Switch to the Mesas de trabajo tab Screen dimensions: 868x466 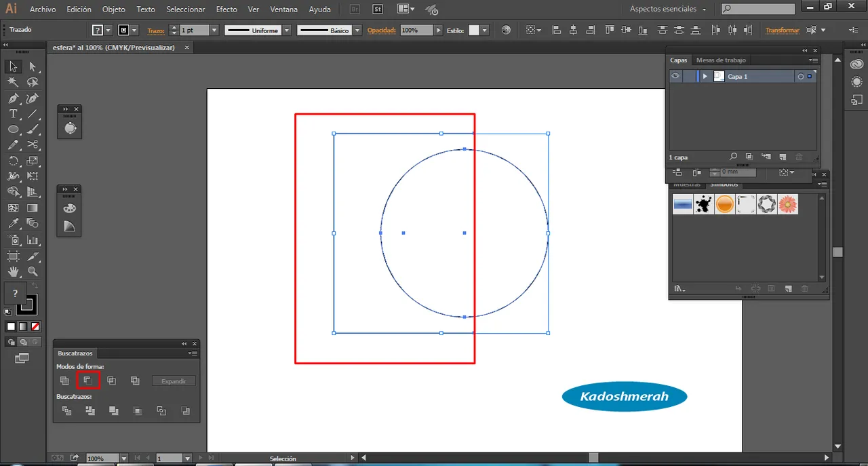click(721, 60)
